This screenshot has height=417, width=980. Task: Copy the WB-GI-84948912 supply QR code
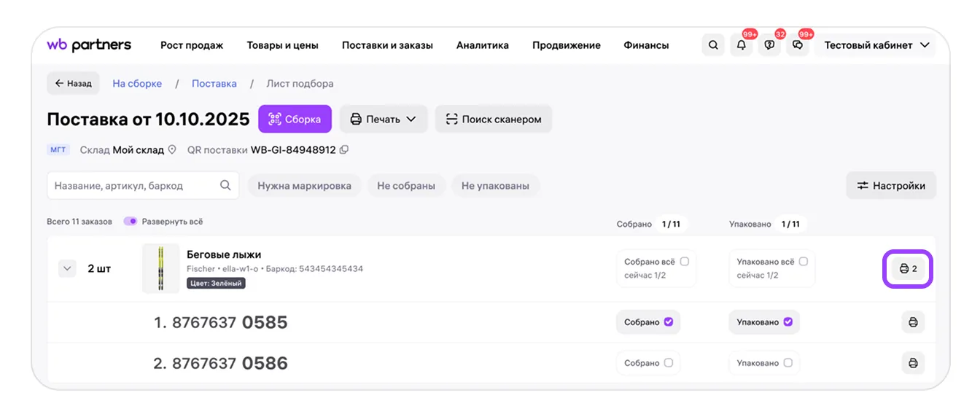coord(344,150)
